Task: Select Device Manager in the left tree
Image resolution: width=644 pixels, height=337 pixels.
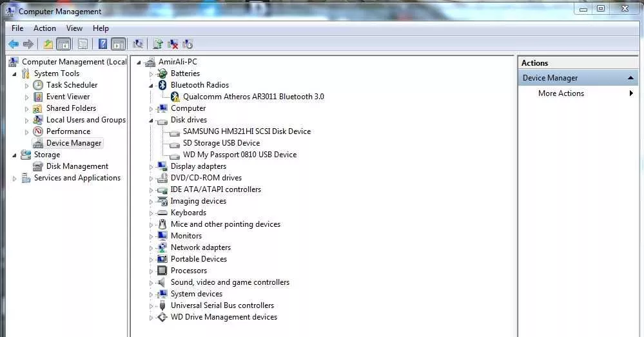Action: [x=74, y=143]
